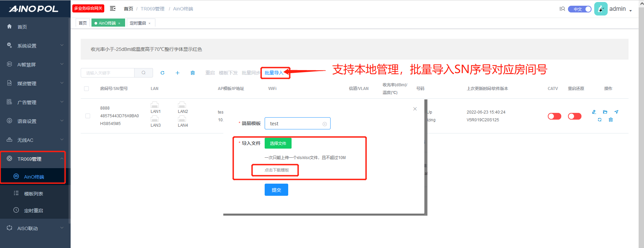644x248 pixels.
Task: Click the pencil edit icon in row 8888
Action: 594,112
